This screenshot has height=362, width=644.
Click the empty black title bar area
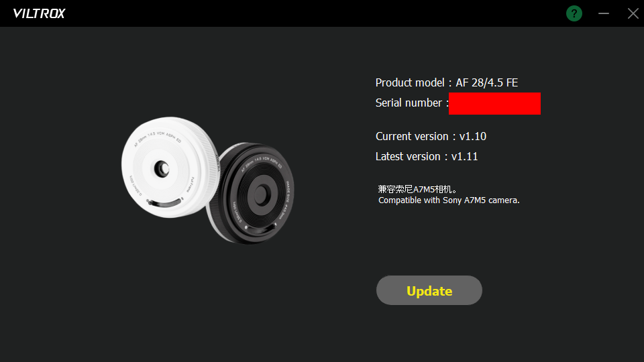click(x=312, y=13)
